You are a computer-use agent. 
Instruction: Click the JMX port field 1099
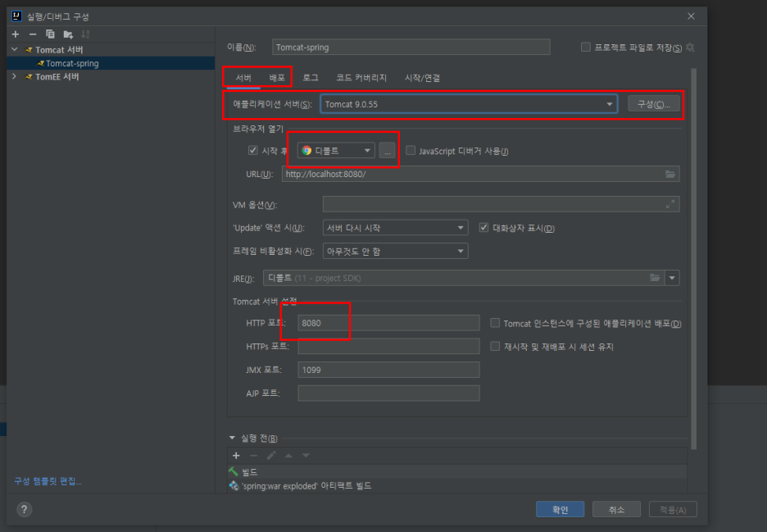coord(388,370)
